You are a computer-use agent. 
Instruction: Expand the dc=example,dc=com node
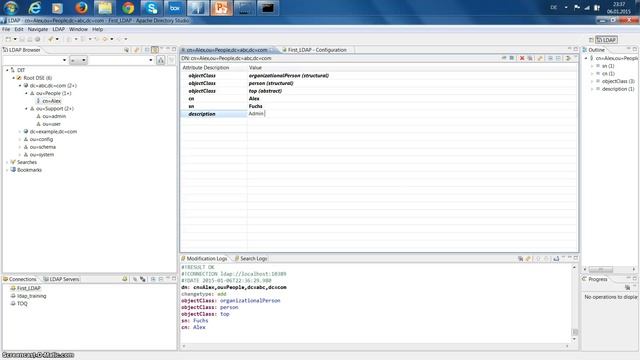(20, 132)
